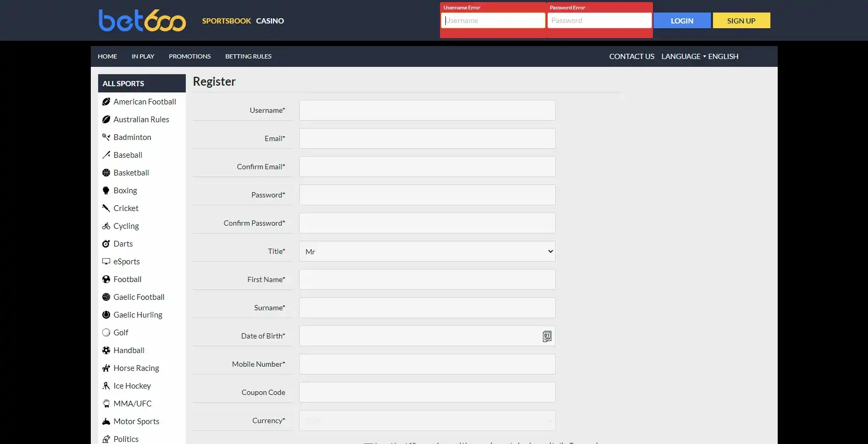Screen dimensions: 868x444
Task: Open the Language English selector
Action: pyautogui.click(x=700, y=56)
